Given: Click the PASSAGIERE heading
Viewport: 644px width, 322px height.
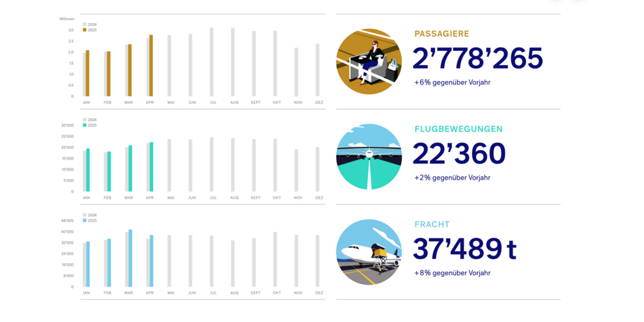Looking at the screenshot, I should (x=442, y=34).
